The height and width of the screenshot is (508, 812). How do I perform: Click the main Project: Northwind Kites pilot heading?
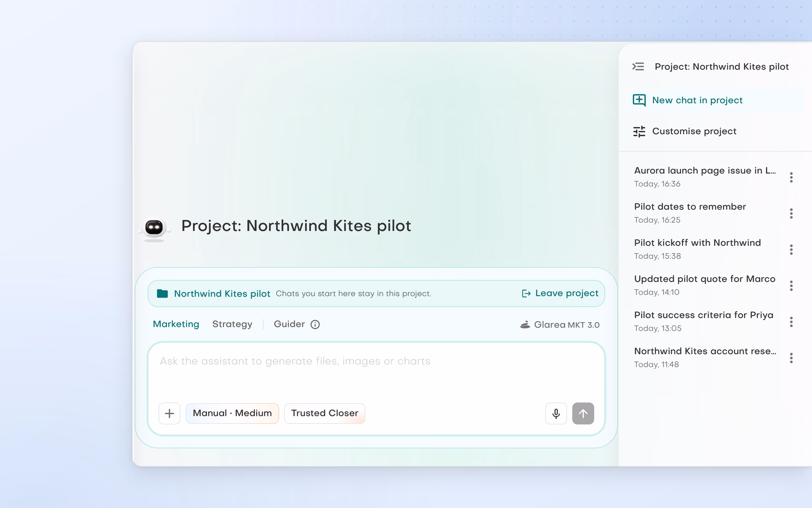tap(296, 226)
